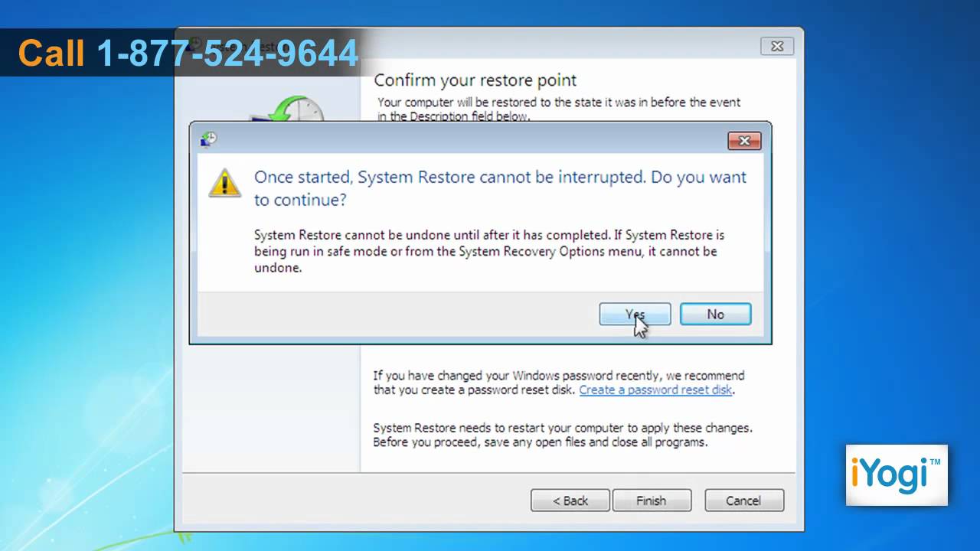Confirm the restore by clicking Yes
The width and height of the screenshot is (980, 551).
coord(635,315)
